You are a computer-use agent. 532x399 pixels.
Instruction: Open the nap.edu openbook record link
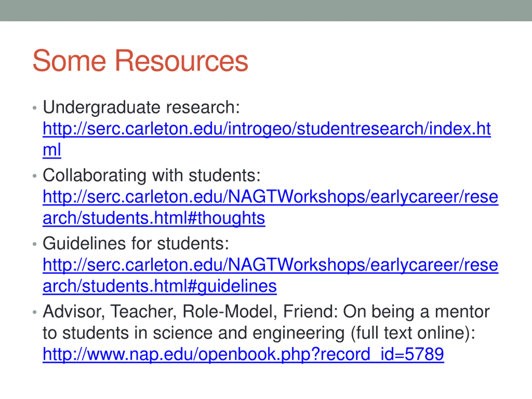point(243,354)
